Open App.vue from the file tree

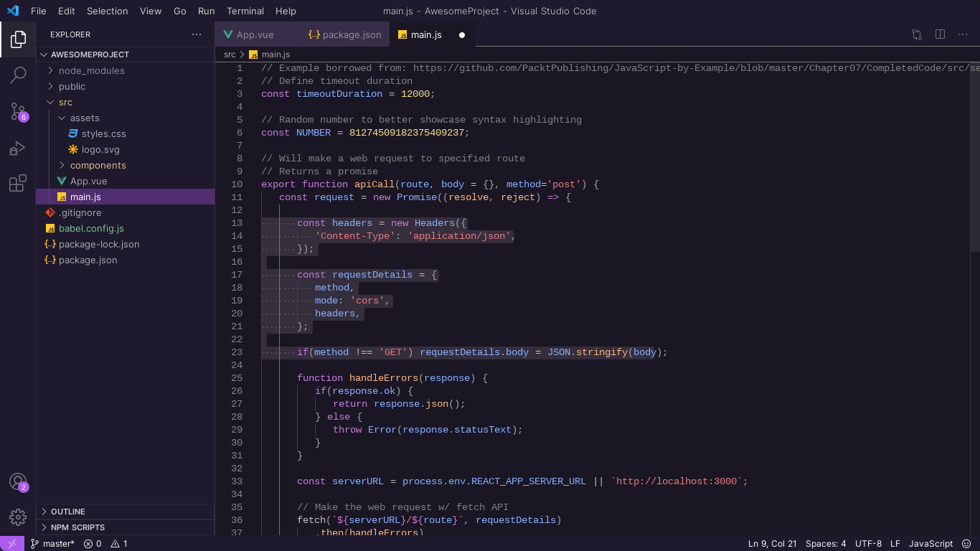tap(126, 181)
